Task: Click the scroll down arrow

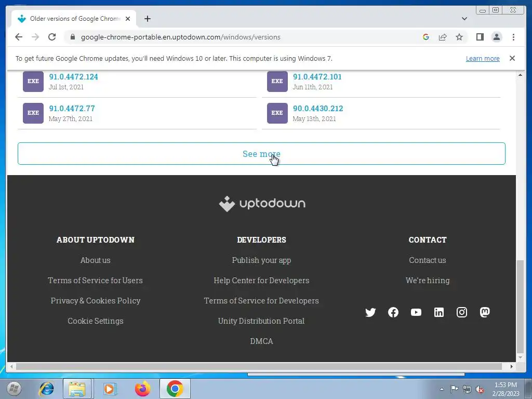Action: pos(520,357)
